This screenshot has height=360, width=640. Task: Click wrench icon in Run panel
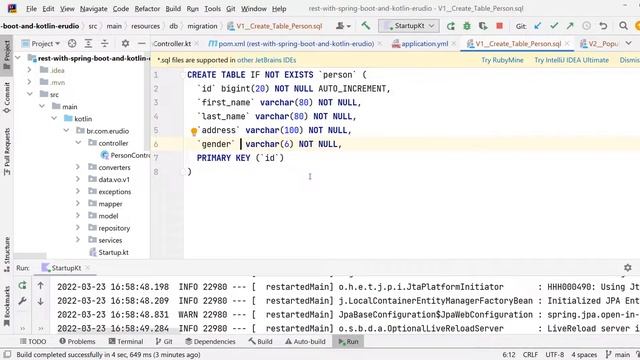(22, 301)
